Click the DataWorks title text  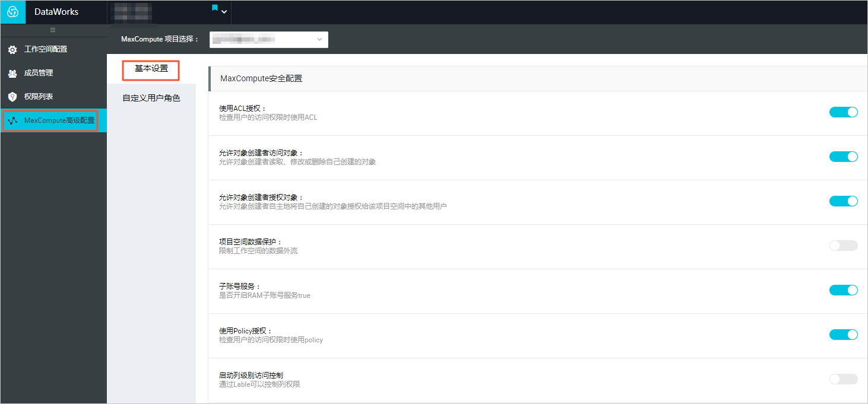[x=56, y=12]
